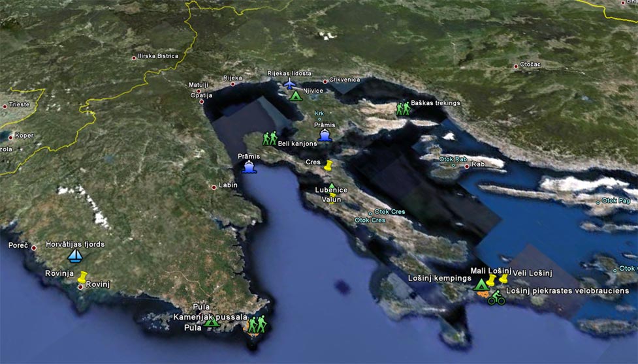Click the 'Matulji' label
The height and width of the screenshot is (364, 638).
coord(199,85)
